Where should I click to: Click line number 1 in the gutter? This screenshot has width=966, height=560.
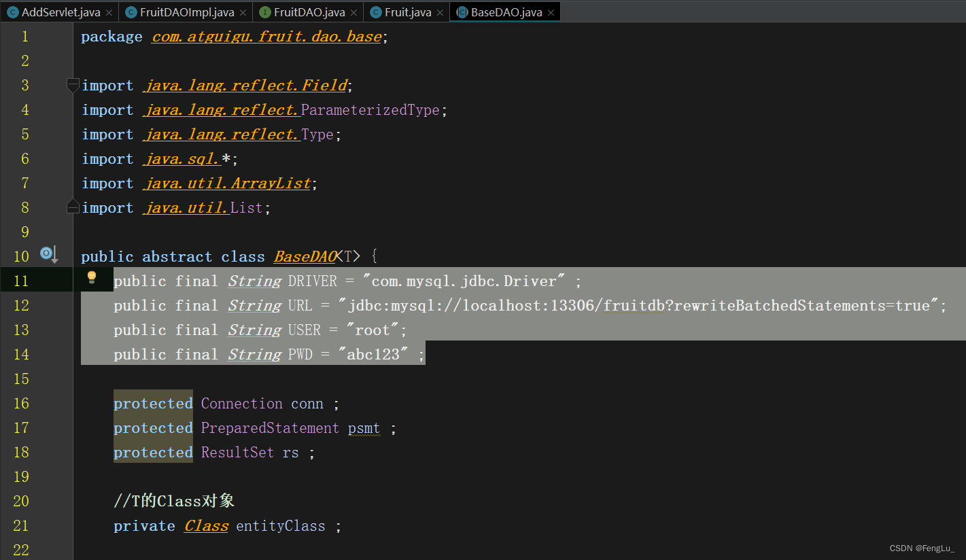(25, 37)
